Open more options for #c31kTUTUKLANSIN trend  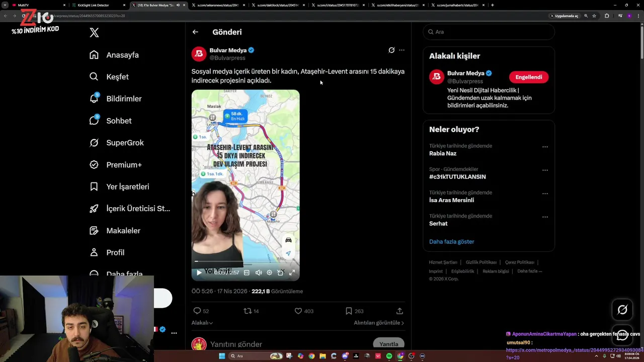click(545, 170)
